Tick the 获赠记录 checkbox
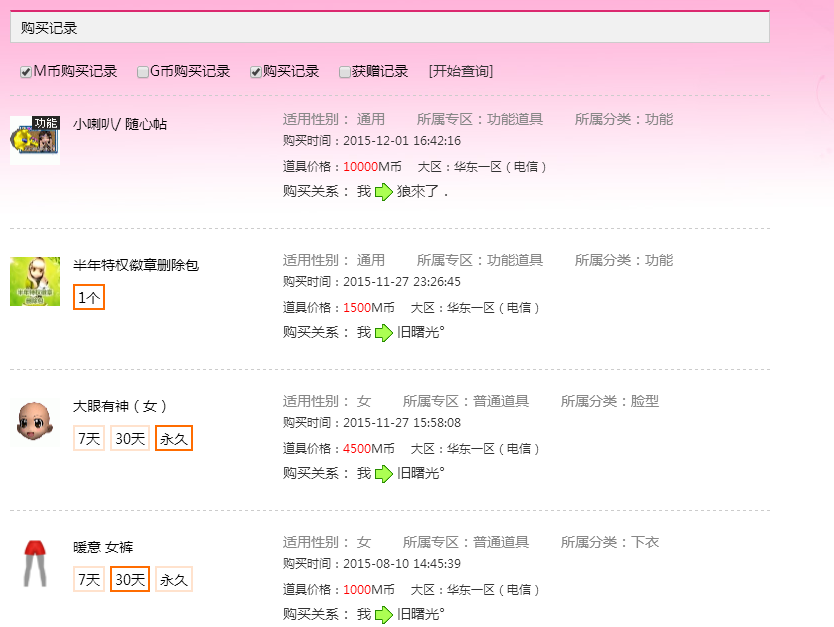834x627 pixels. point(345,72)
